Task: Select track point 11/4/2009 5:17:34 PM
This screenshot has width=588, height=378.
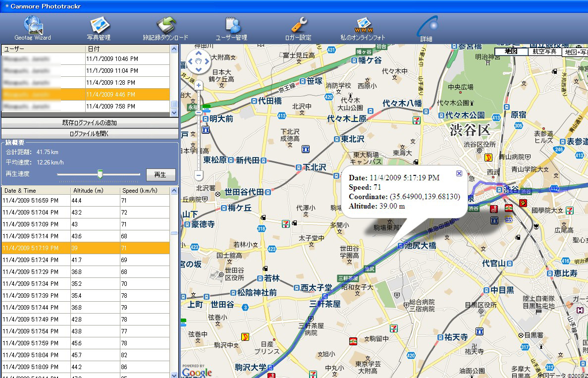Action: (86, 283)
